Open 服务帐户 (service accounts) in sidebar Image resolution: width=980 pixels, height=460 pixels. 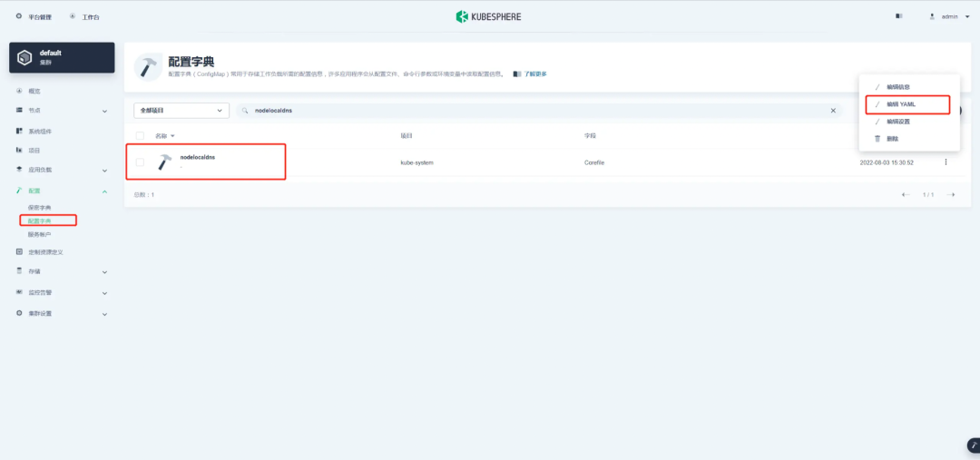(x=39, y=234)
